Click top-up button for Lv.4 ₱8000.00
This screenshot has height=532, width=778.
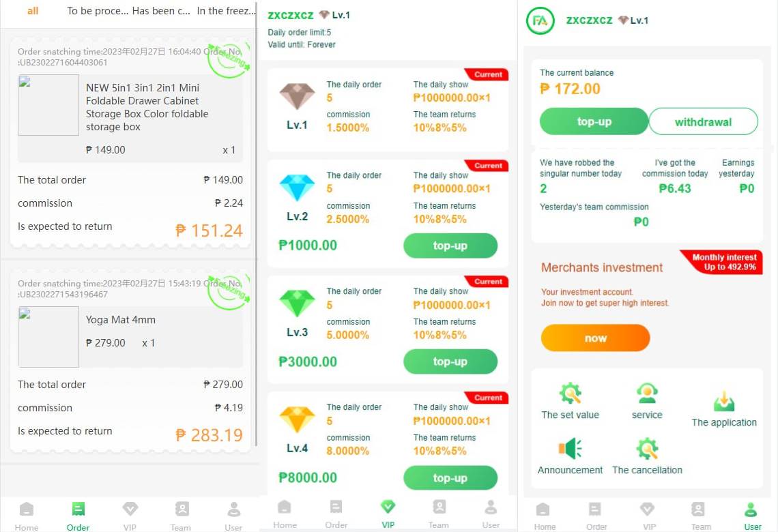[x=450, y=477]
